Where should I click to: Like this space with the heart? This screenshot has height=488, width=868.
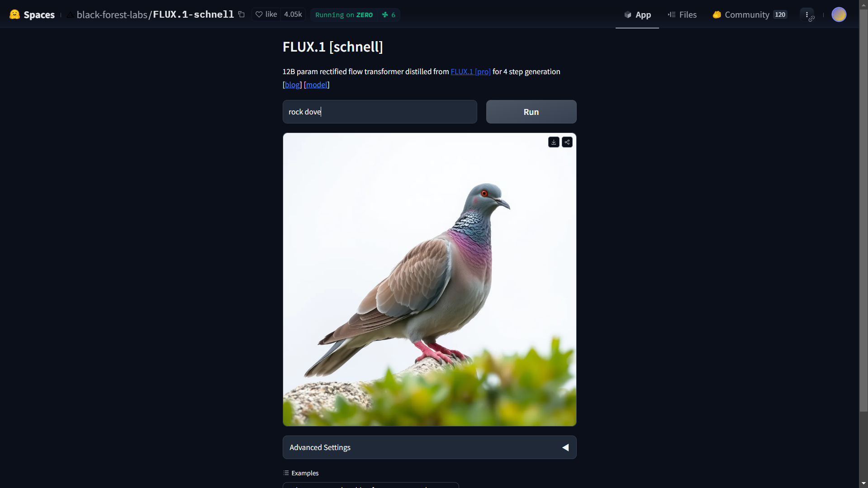tap(266, 14)
